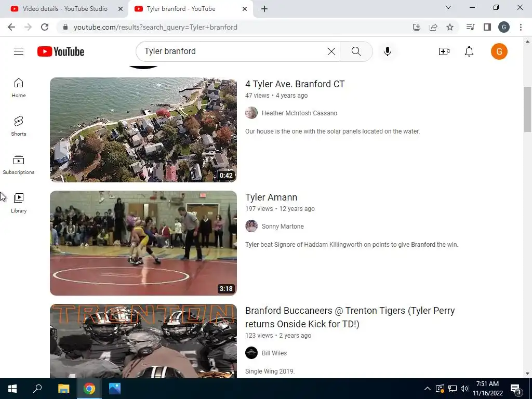Screen dimensions: 532x399
Task: Reload the current page
Action: (45, 27)
